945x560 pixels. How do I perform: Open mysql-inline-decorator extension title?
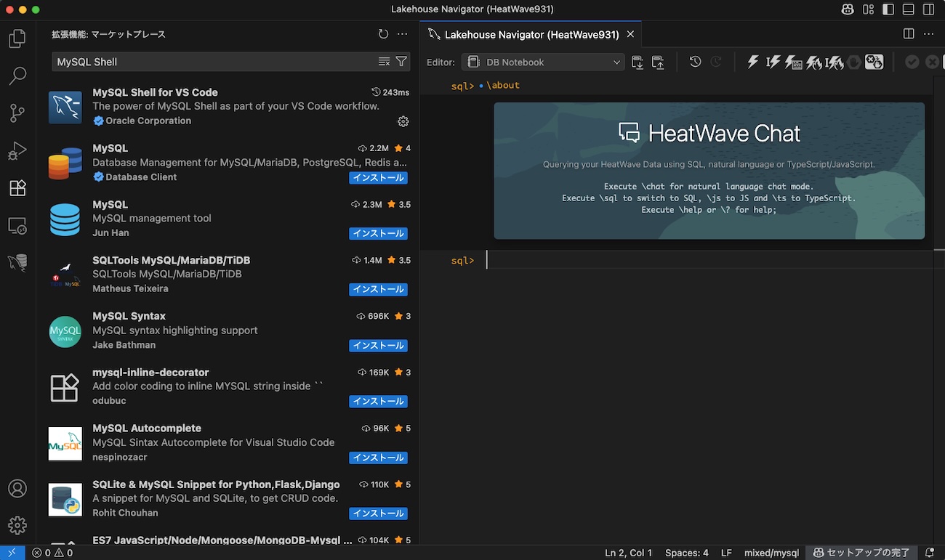tap(150, 372)
